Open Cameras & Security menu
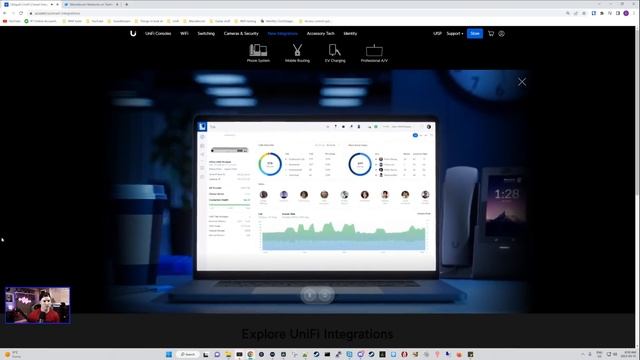This screenshot has height=360, width=640. coord(241,33)
